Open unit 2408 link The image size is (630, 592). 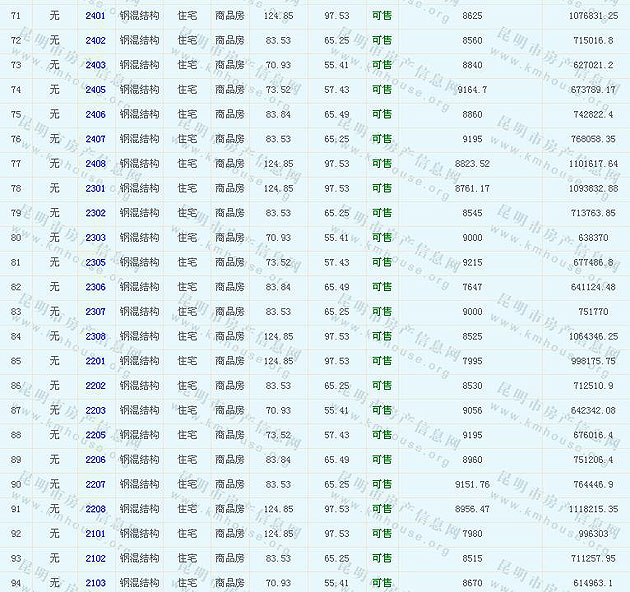[96, 164]
